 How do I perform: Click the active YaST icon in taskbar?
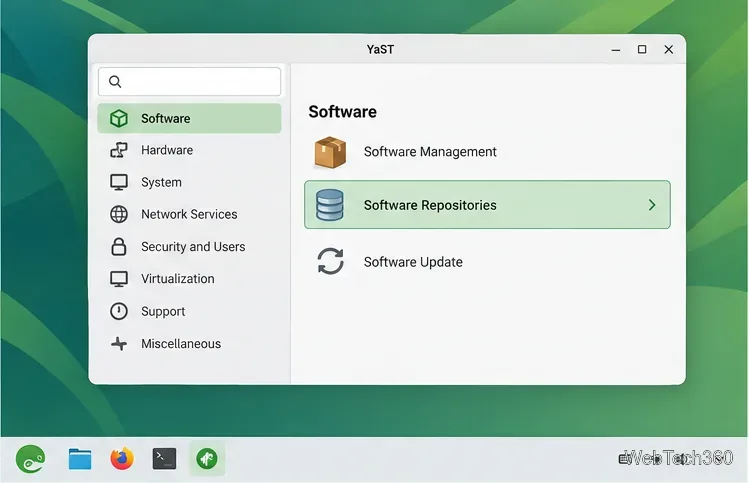point(207,459)
